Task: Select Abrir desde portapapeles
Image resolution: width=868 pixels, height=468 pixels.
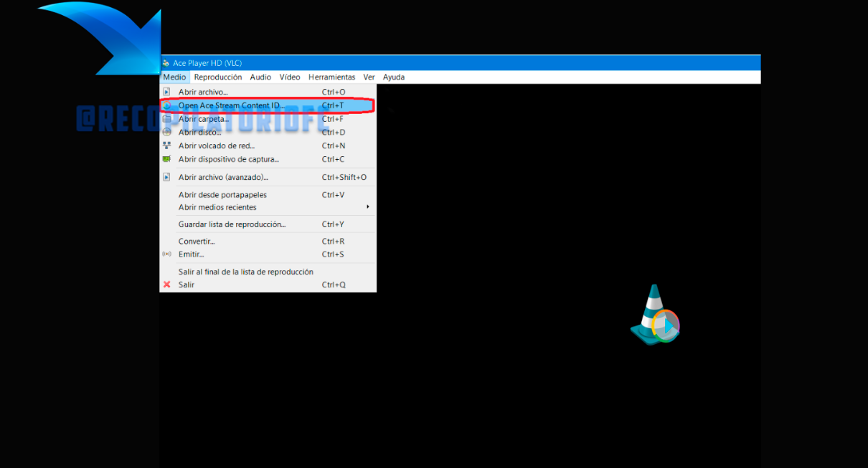Action: click(x=268, y=195)
